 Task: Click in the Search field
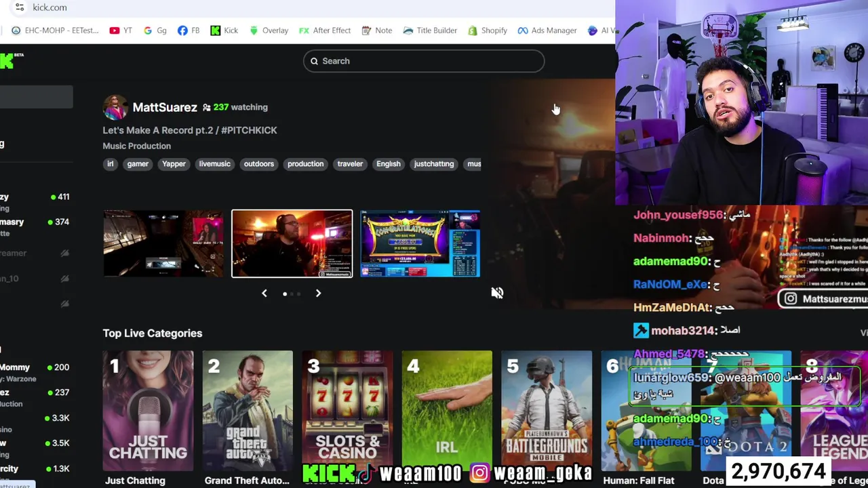[424, 61]
